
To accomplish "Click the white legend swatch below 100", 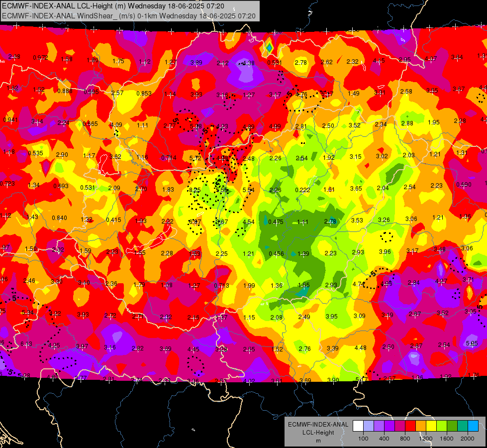I will point(358,426).
